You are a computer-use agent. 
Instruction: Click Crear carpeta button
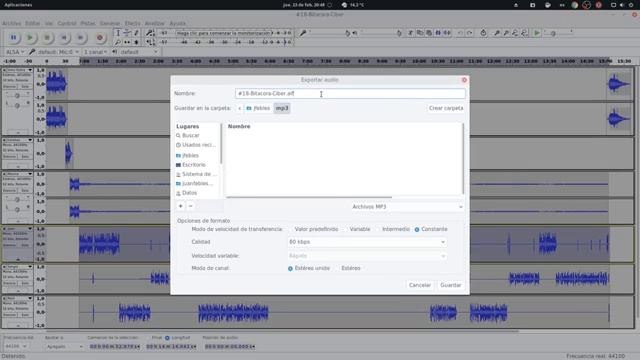click(446, 108)
